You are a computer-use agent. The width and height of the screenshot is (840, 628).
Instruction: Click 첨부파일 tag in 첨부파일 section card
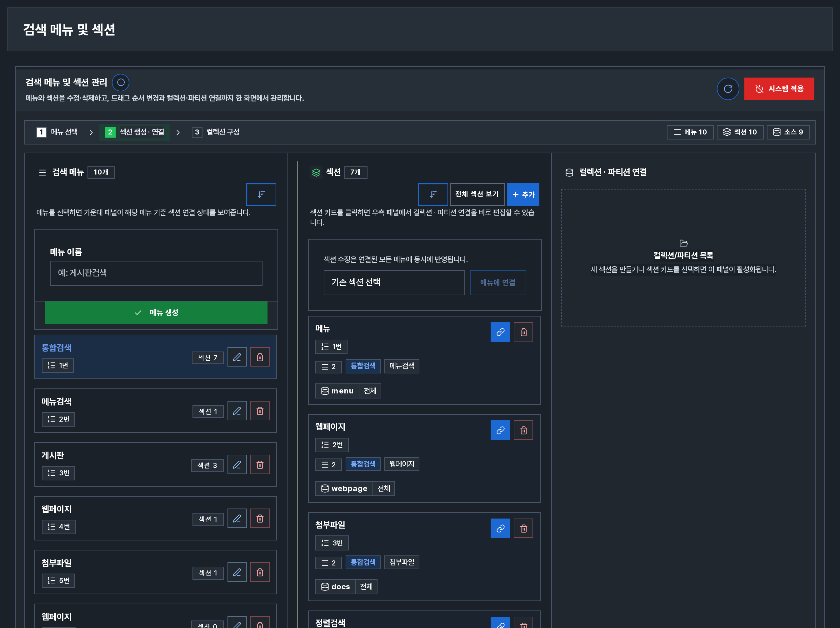pos(402,562)
